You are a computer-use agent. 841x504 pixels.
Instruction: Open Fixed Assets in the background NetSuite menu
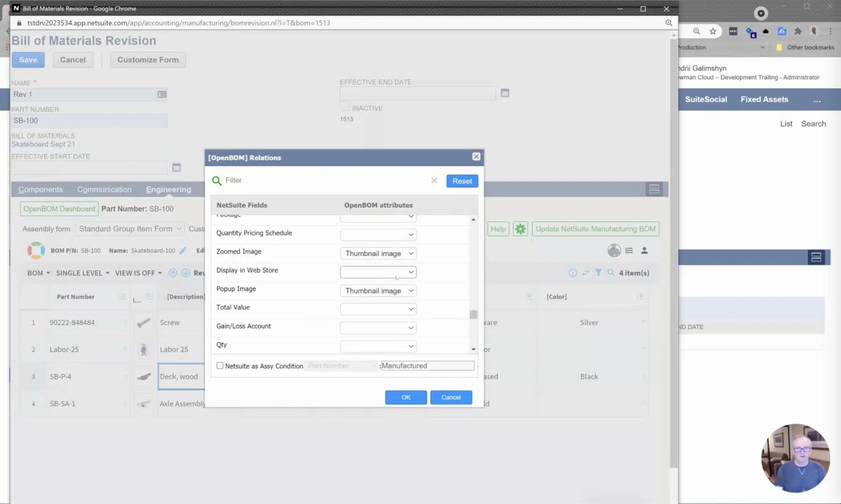click(764, 99)
